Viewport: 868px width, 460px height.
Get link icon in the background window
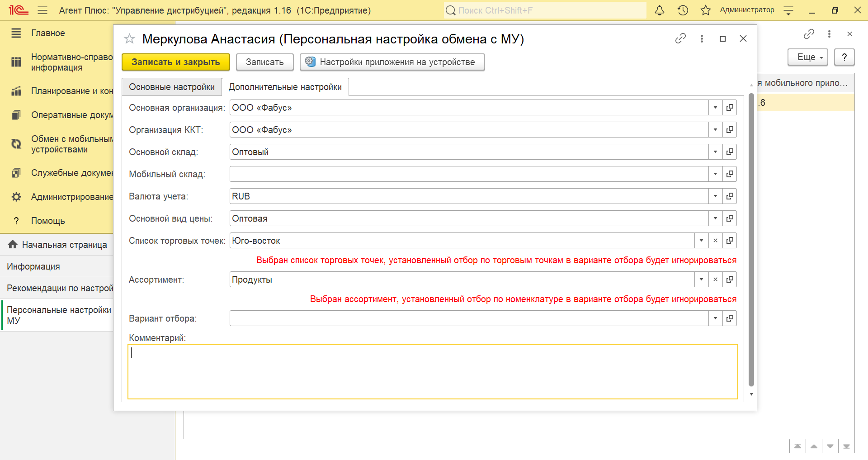tap(809, 33)
